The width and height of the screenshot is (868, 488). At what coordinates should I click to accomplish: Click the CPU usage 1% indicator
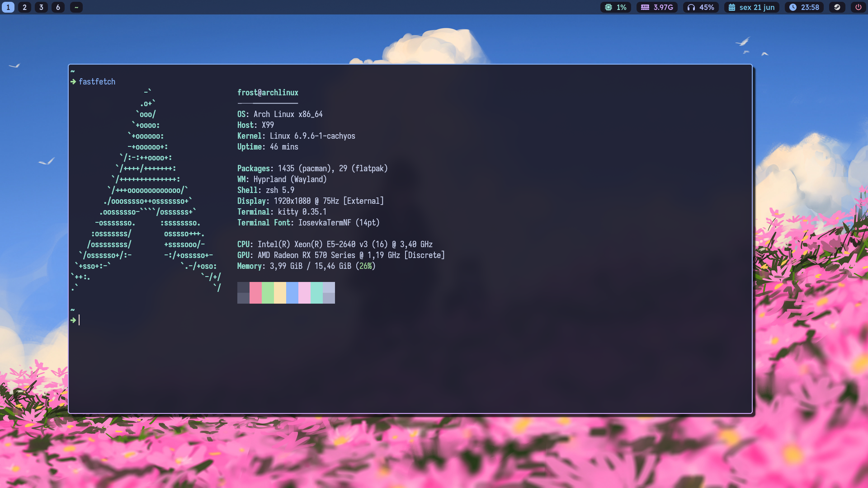pyautogui.click(x=616, y=7)
